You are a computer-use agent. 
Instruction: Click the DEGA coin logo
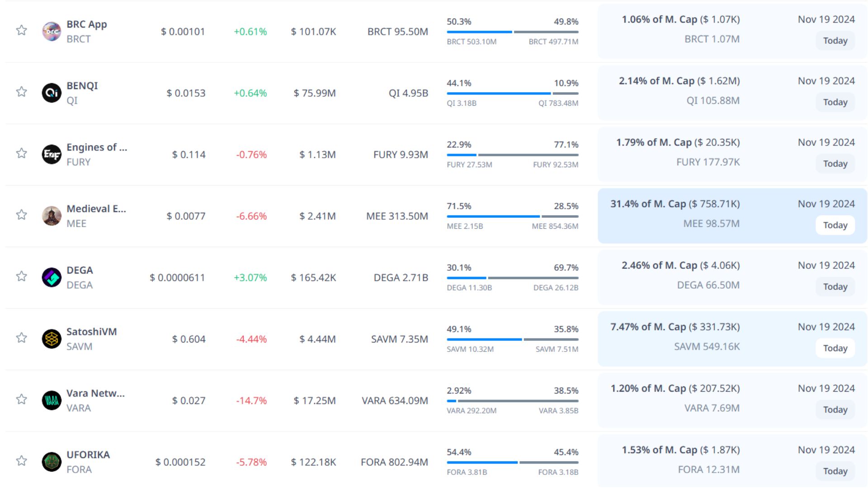pos(52,277)
